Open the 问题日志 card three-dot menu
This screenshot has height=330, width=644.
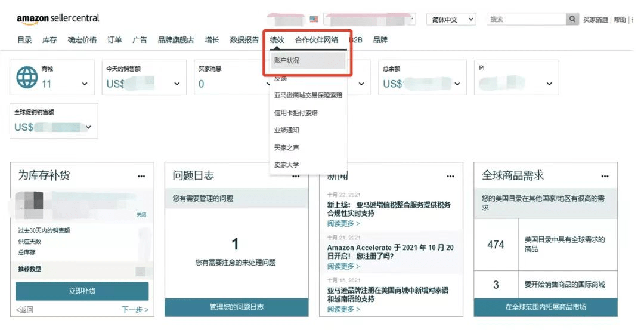tap(296, 176)
